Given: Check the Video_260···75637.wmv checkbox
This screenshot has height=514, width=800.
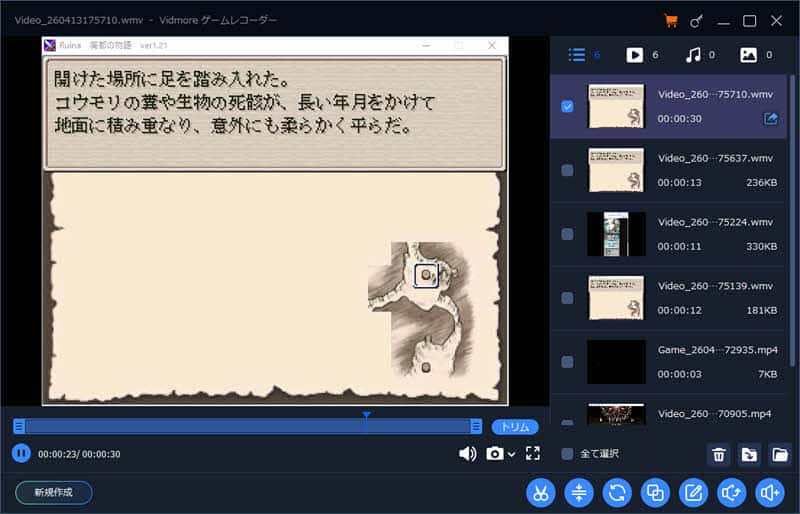Looking at the screenshot, I should (567, 170).
